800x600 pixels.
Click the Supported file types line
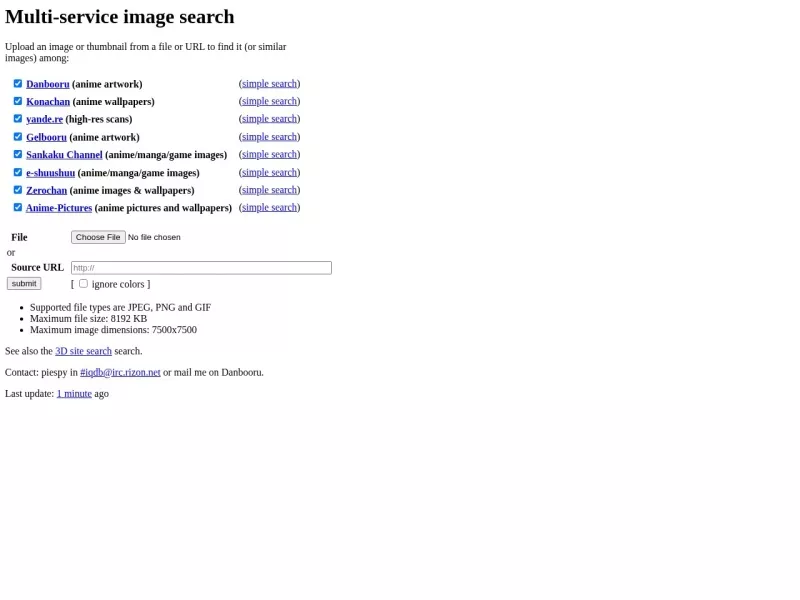pos(120,308)
